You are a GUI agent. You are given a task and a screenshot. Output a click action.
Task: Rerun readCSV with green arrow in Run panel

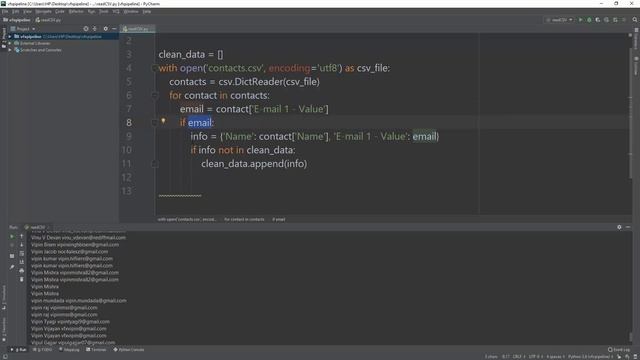[12, 236]
